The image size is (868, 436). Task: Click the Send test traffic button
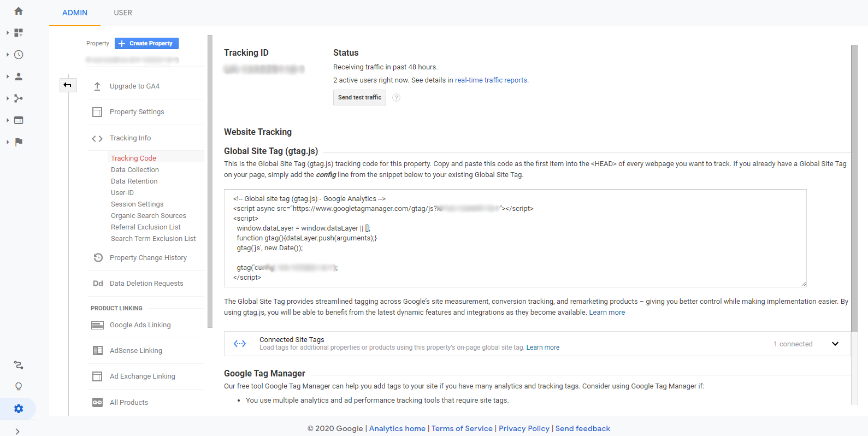coord(359,97)
